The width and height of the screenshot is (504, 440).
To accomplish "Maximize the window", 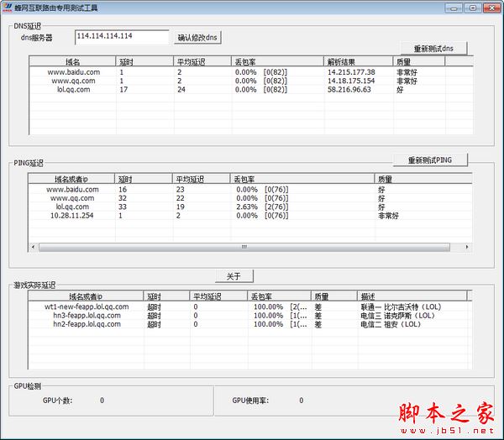I will pos(473,8).
